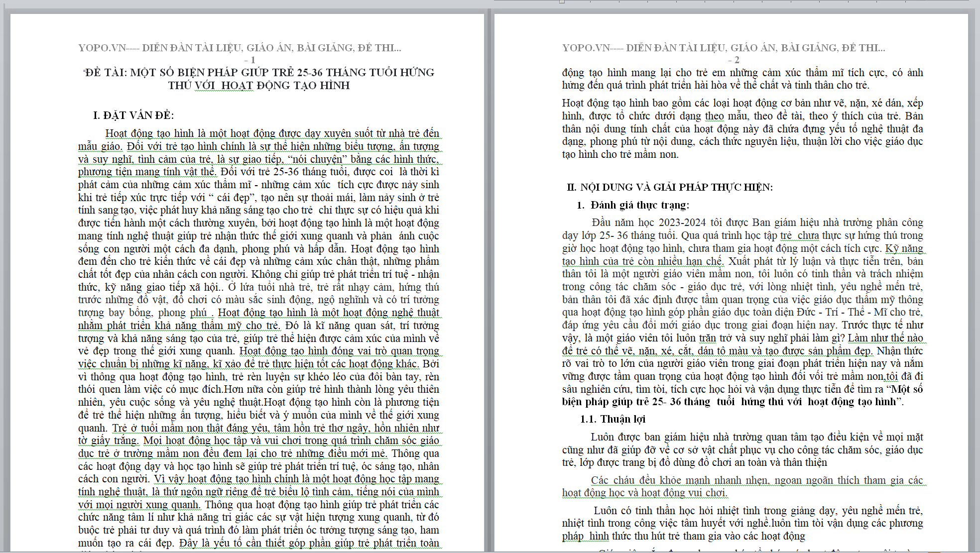Click the line "qua hoạt động tạo hình góp phần giáo dục toàn diện"
Image resolution: width=980 pixels, height=553 pixels.
tap(742, 313)
